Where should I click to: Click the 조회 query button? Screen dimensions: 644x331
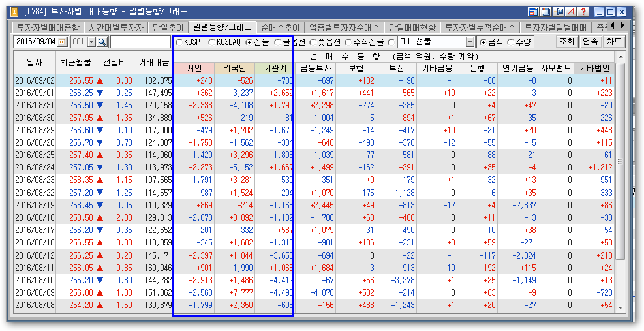point(567,42)
